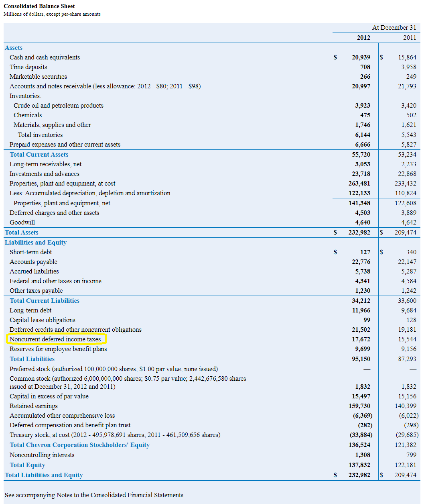The height and width of the screenshot is (504, 422).
Task: Click the 2011 Accounts payable value 22,147
Action: tap(407, 262)
